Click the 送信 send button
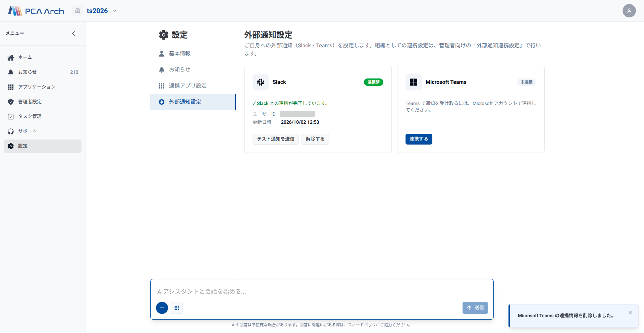This screenshot has height=333, width=644. (x=475, y=308)
